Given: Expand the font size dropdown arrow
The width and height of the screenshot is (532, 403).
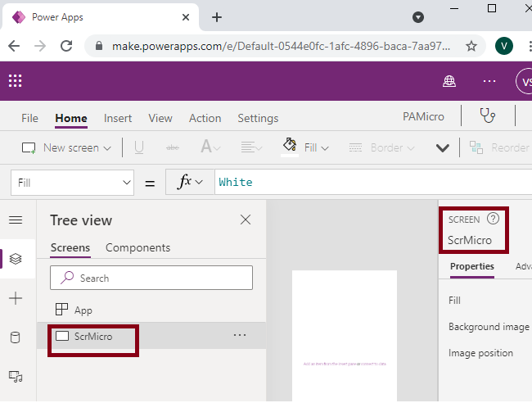Looking at the screenshot, I should [217, 148].
